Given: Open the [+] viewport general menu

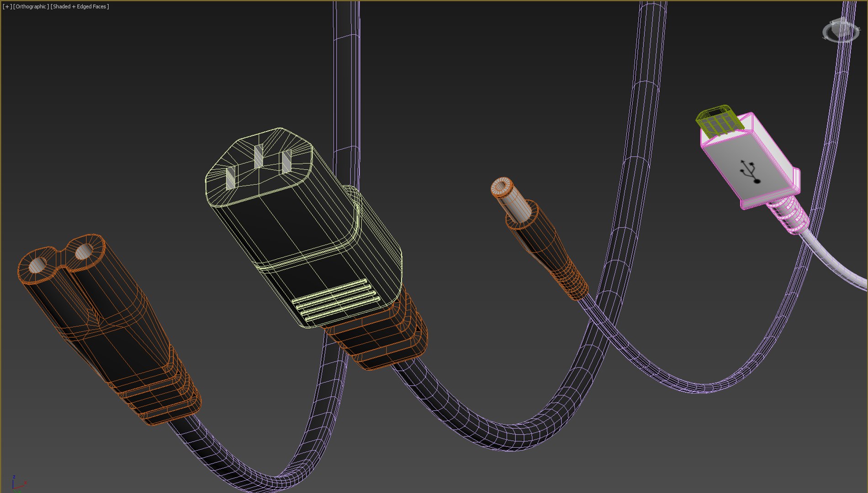Looking at the screenshot, I should (x=7, y=6).
